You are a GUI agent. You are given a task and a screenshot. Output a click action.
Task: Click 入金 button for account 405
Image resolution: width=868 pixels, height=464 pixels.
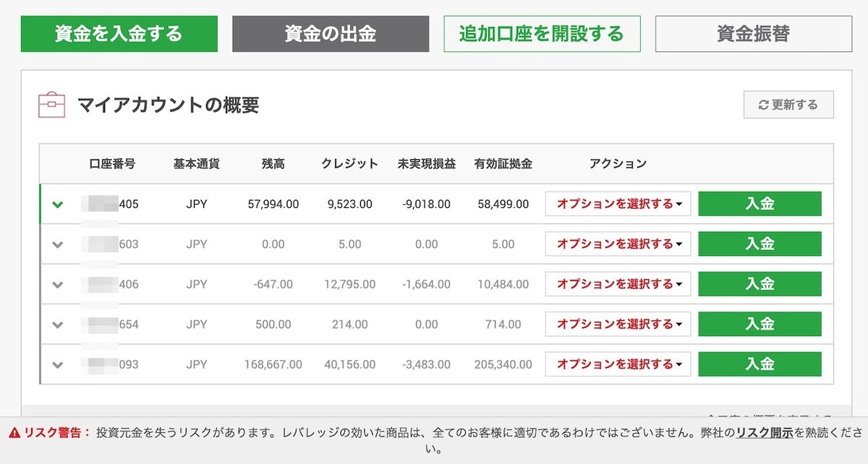click(759, 204)
